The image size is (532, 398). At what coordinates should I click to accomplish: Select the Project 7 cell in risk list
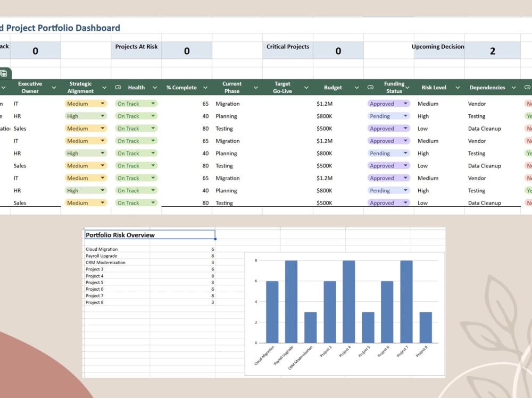(117, 295)
